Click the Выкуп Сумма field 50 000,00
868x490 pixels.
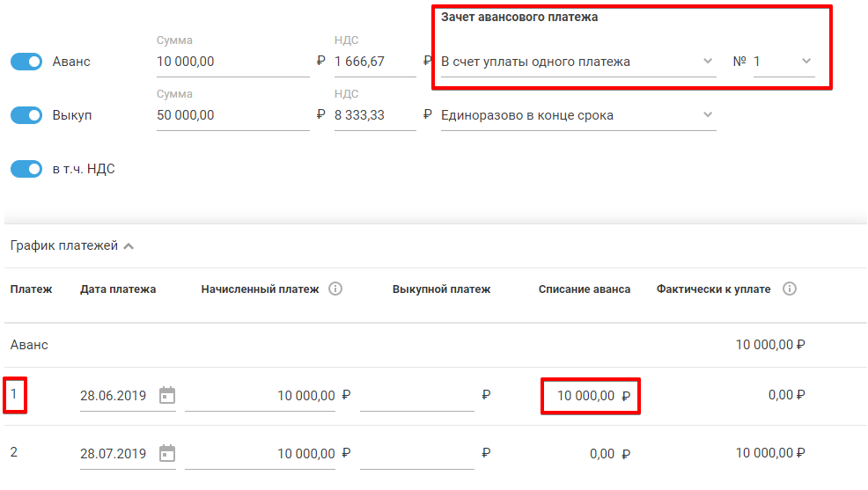232,115
